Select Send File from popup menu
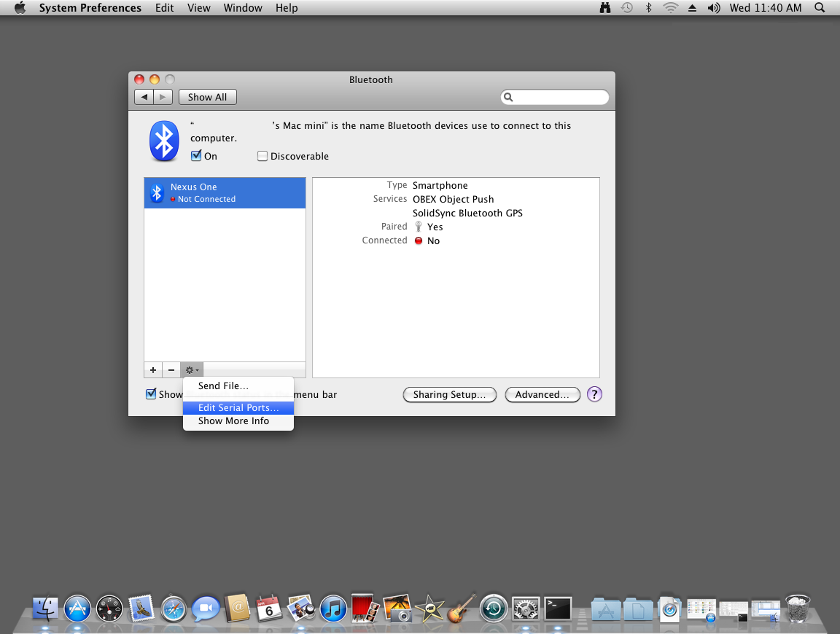840x634 pixels. [223, 386]
